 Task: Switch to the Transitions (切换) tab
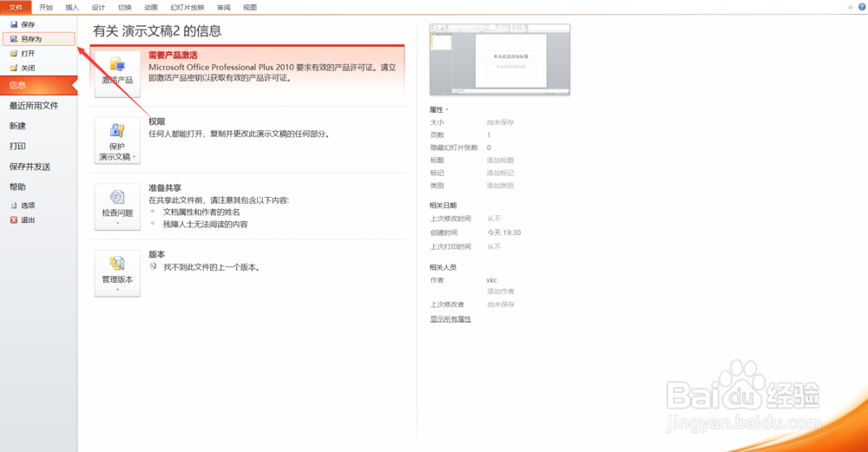[x=124, y=7]
